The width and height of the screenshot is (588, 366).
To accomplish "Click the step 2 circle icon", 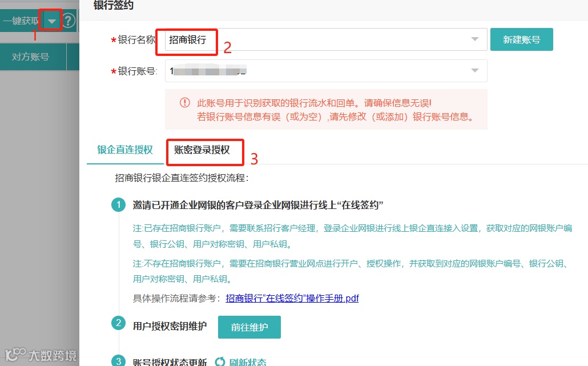I will point(119,323).
